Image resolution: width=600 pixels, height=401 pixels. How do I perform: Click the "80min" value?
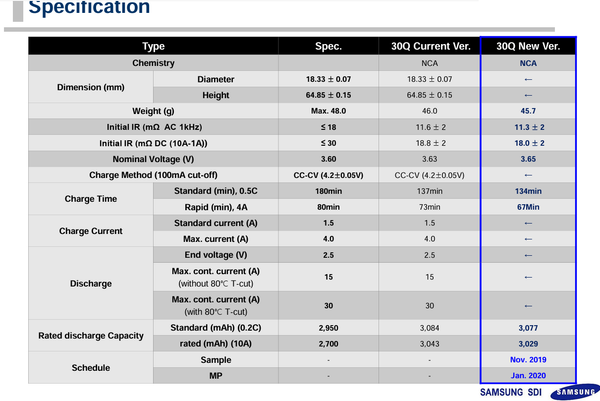point(328,207)
